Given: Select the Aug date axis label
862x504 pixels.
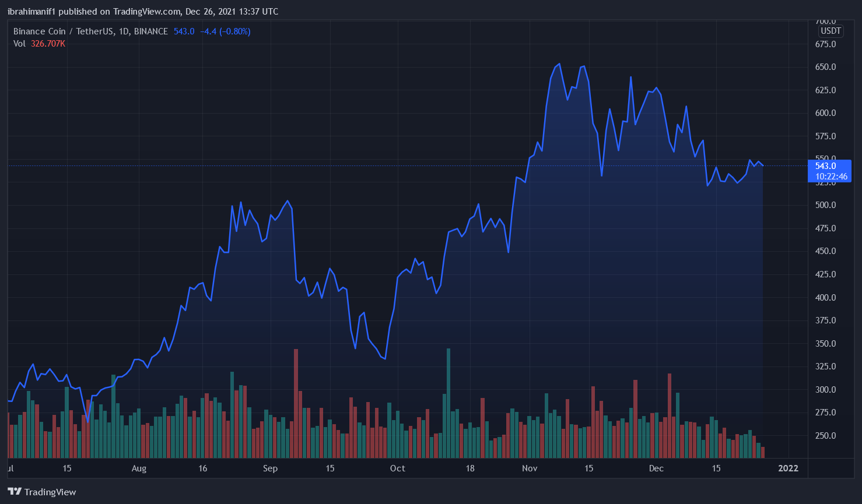Looking at the screenshot, I should point(139,468).
